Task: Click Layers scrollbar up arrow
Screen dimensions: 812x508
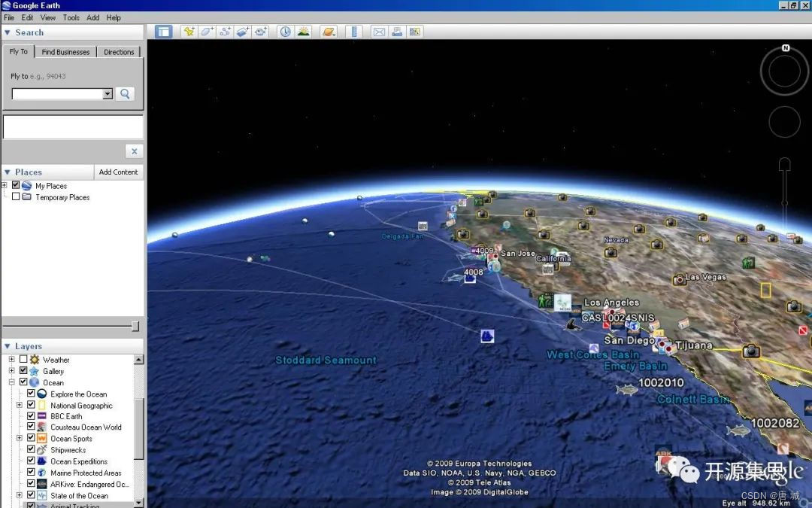Action: 139,359
